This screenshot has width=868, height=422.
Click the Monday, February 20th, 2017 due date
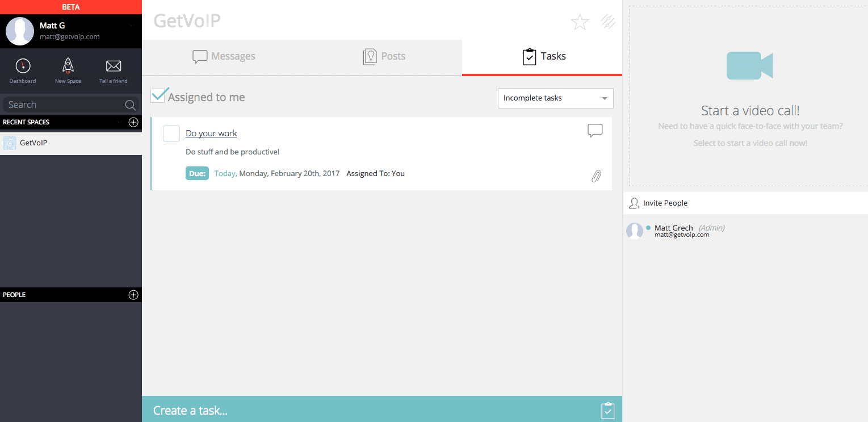[x=289, y=173]
